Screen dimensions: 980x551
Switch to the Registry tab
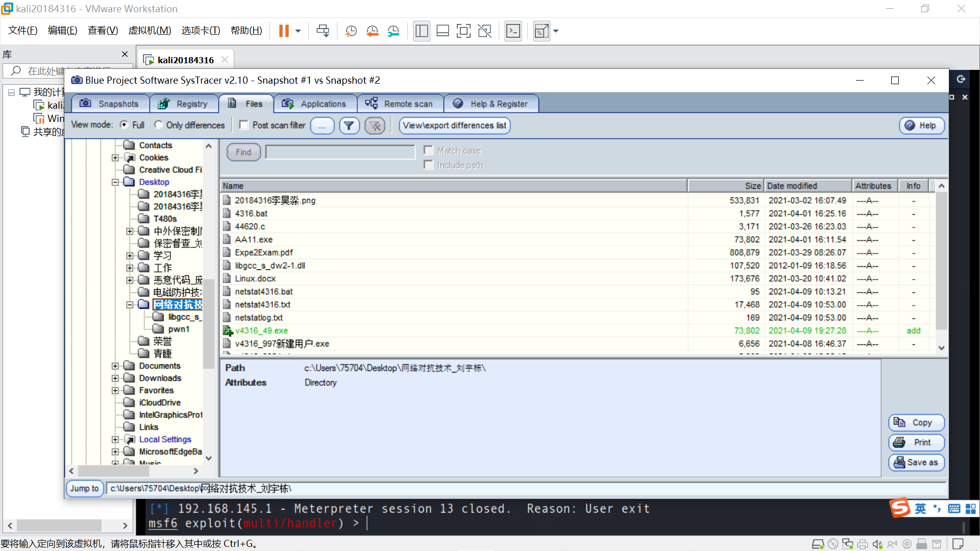(x=184, y=104)
